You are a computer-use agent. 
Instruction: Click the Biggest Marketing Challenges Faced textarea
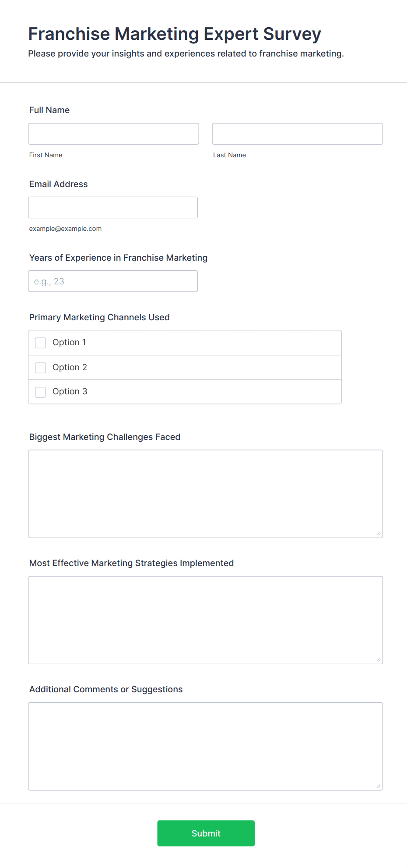tap(205, 493)
